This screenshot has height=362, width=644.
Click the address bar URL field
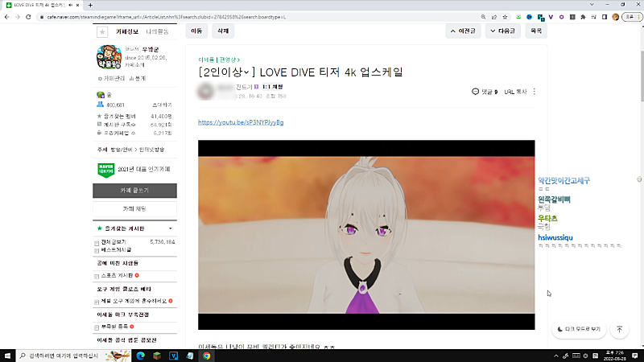258,17
